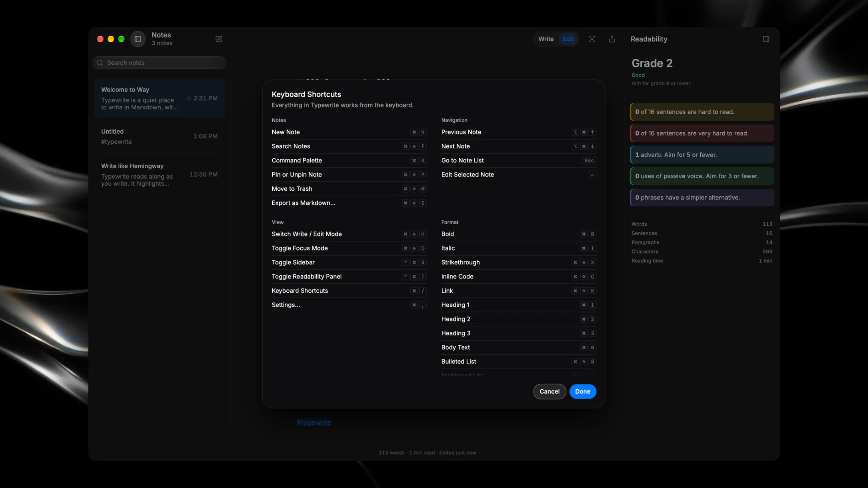Select the Inline Code format row
Viewport: 868px width, 488px height.
pyautogui.click(x=519, y=276)
